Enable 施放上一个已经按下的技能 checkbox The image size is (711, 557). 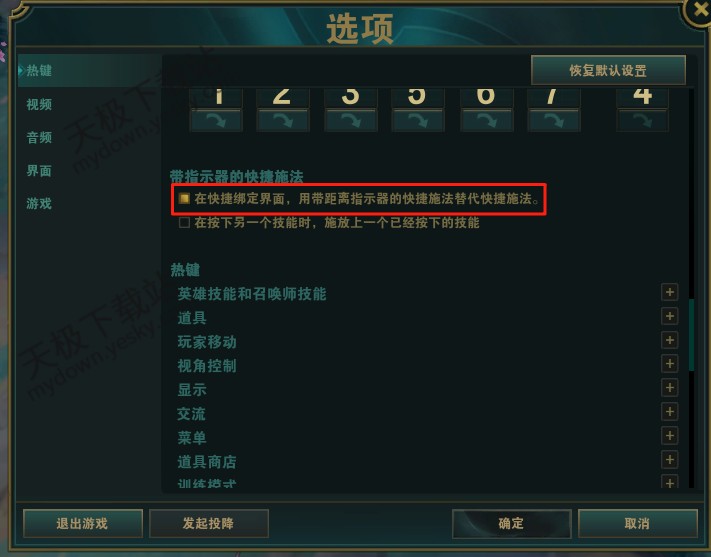184,222
